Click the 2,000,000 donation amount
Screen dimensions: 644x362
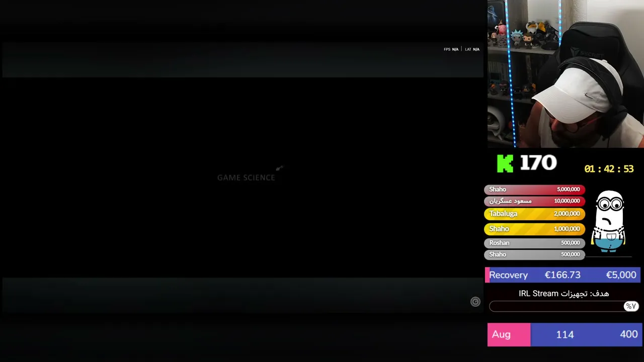coord(567,214)
